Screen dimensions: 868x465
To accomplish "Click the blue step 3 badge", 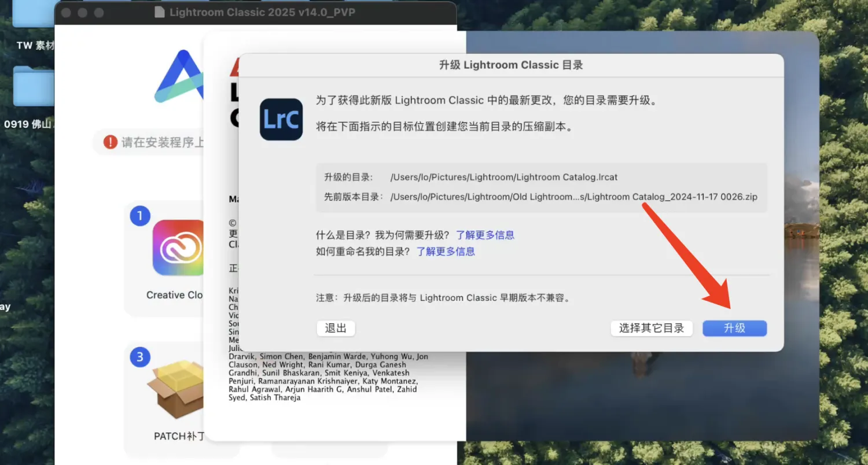I will 139,357.
